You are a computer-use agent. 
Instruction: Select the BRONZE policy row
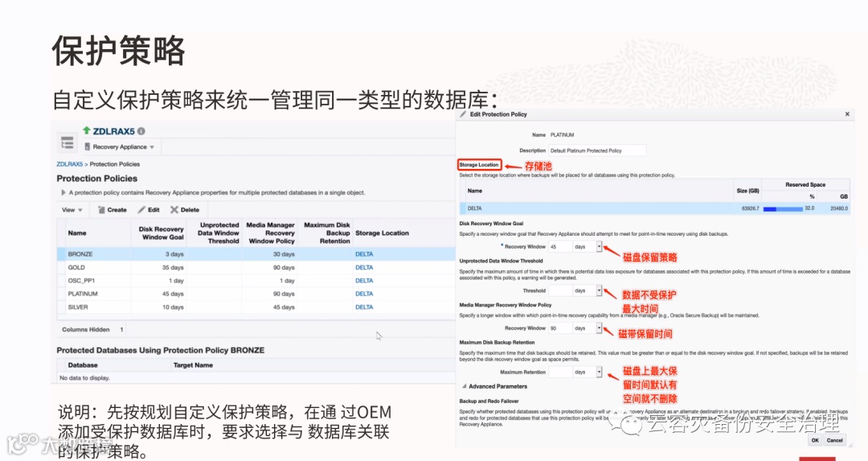pyautogui.click(x=256, y=253)
